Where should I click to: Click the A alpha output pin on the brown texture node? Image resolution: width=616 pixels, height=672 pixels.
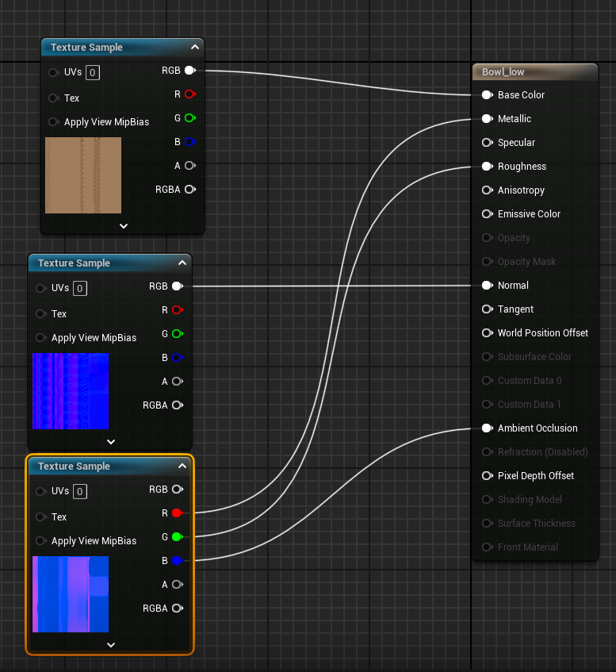coord(190,166)
